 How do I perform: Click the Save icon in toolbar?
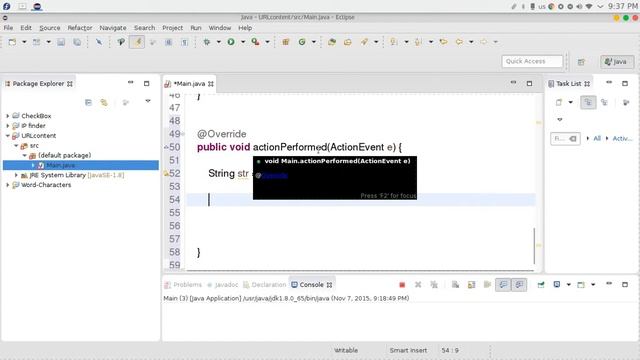(61, 42)
